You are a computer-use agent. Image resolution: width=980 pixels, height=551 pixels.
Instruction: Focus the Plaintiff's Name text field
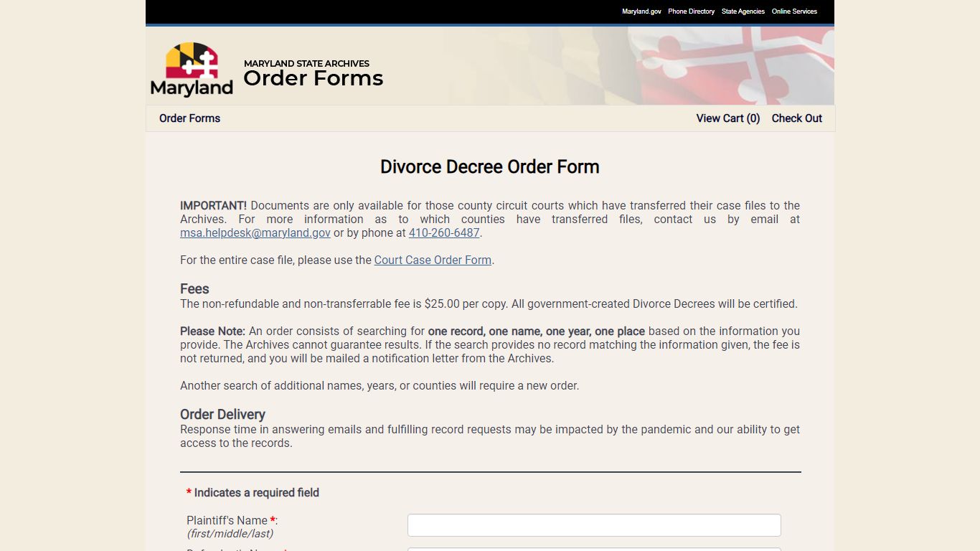coord(594,525)
